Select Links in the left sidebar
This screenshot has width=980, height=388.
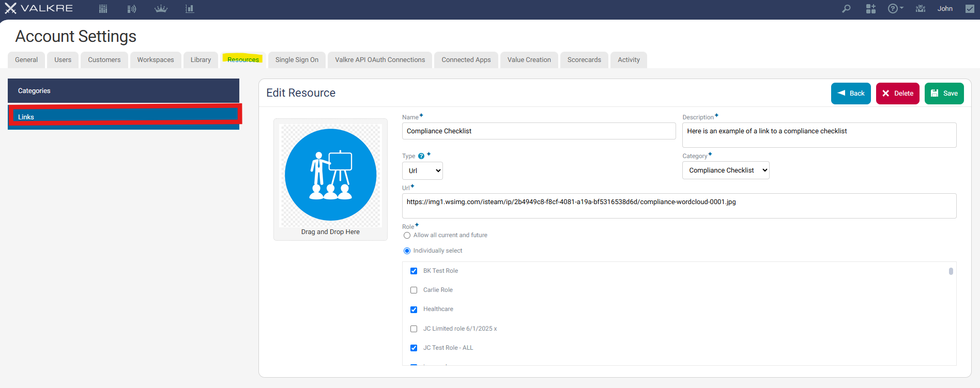pyautogui.click(x=124, y=117)
